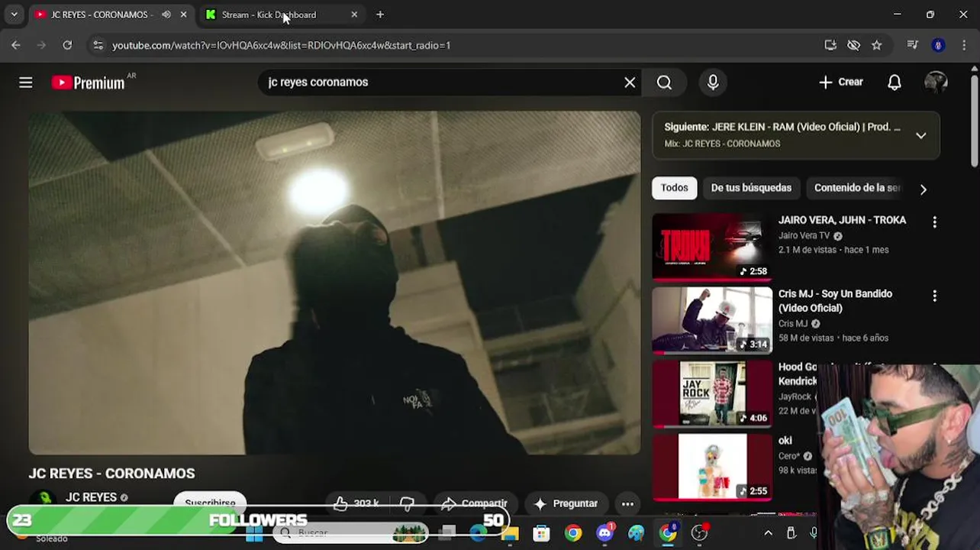The image size is (980, 550).
Task: Click the Cris MJ video title text
Action: 835,301
